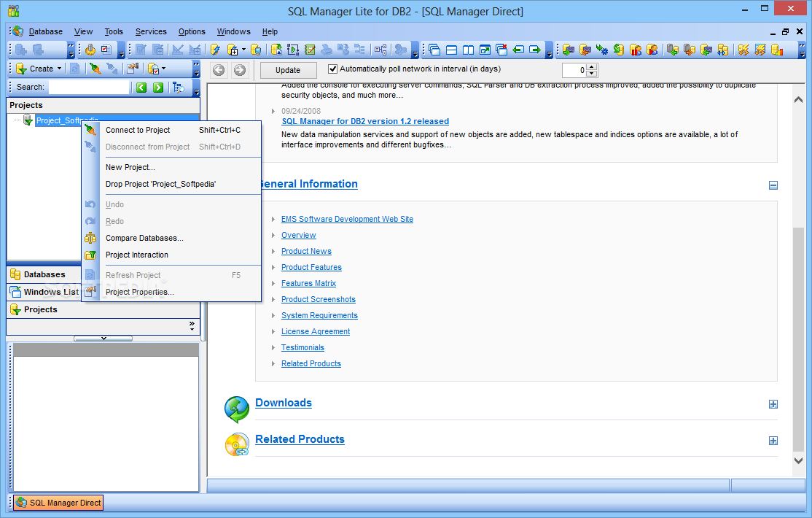This screenshot has width=812, height=518.
Task: Open the License Agreement link
Action: (x=316, y=331)
